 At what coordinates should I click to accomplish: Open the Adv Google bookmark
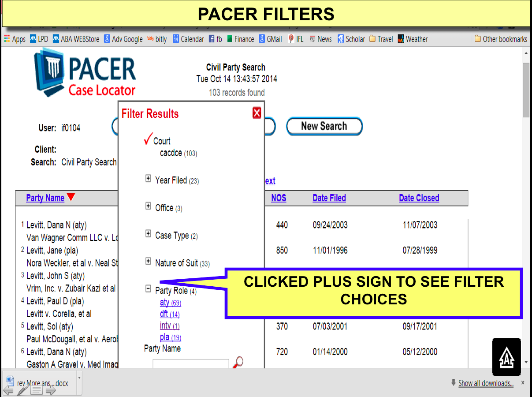[123, 39]
